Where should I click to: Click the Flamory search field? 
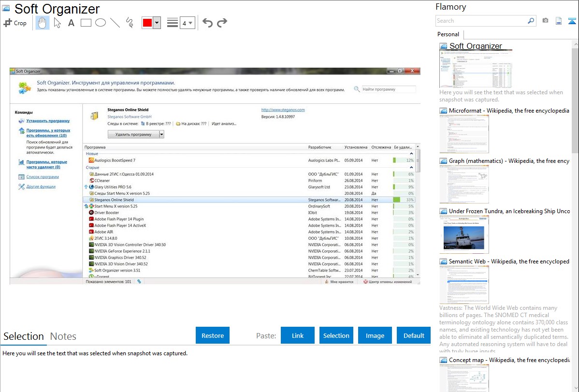tap(481, 21)
